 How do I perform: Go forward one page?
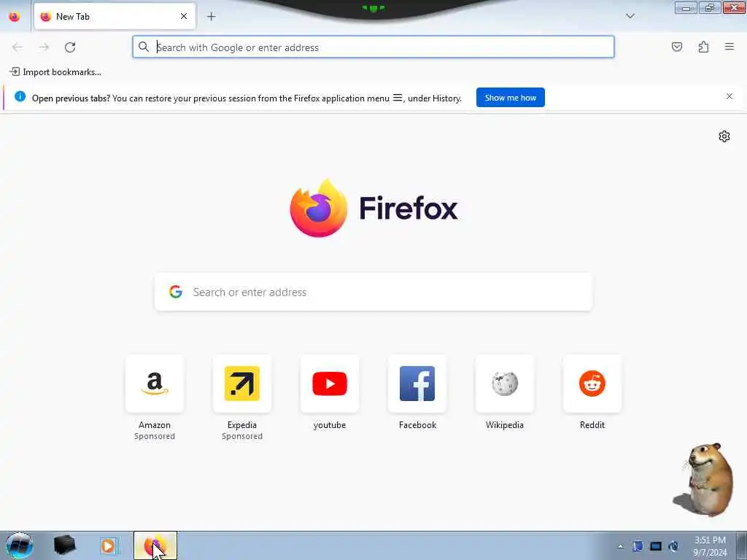[x=44, y=47]
